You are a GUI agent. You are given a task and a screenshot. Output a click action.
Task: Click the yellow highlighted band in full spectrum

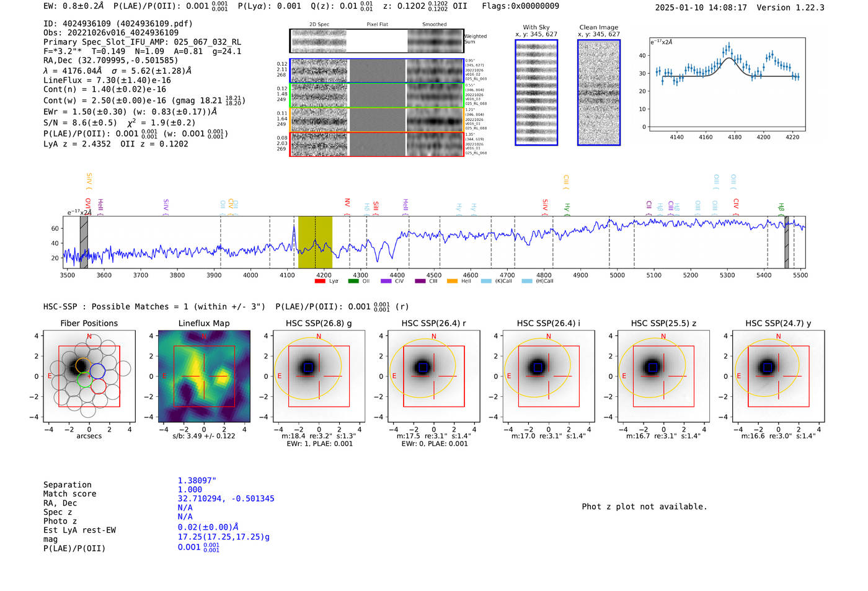point(315,242)
